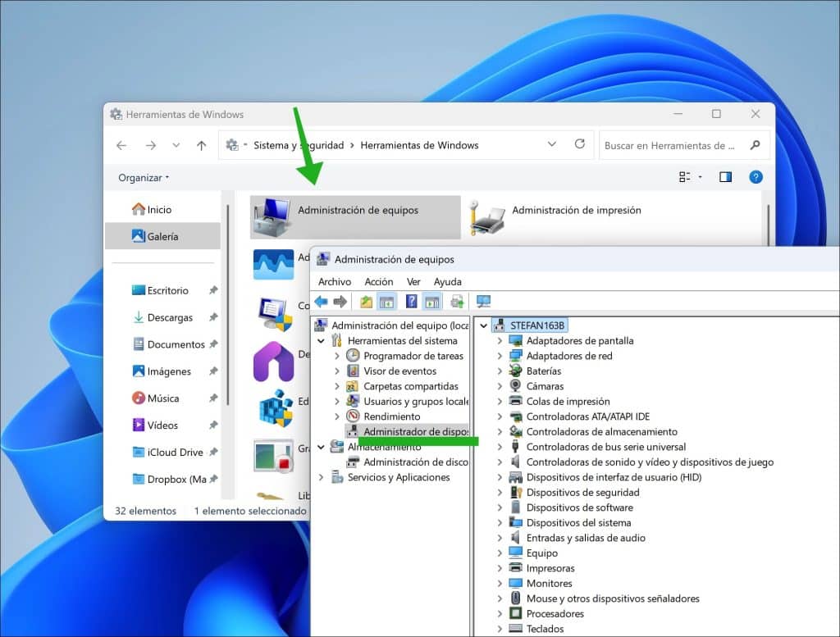Toggle the preview pane icon in Explorer
840x637 pixels.
pyautogui.click(x=725, y=177)
